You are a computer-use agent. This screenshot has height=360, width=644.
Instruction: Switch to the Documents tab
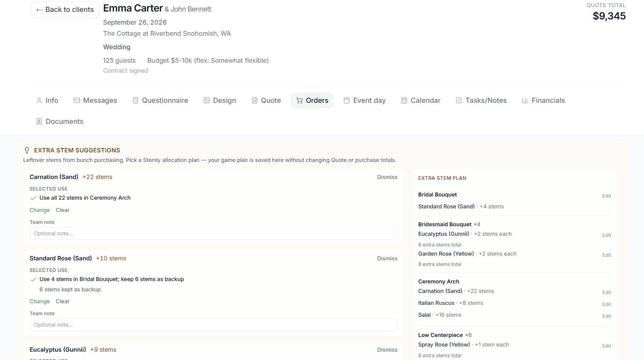point(60,121)
